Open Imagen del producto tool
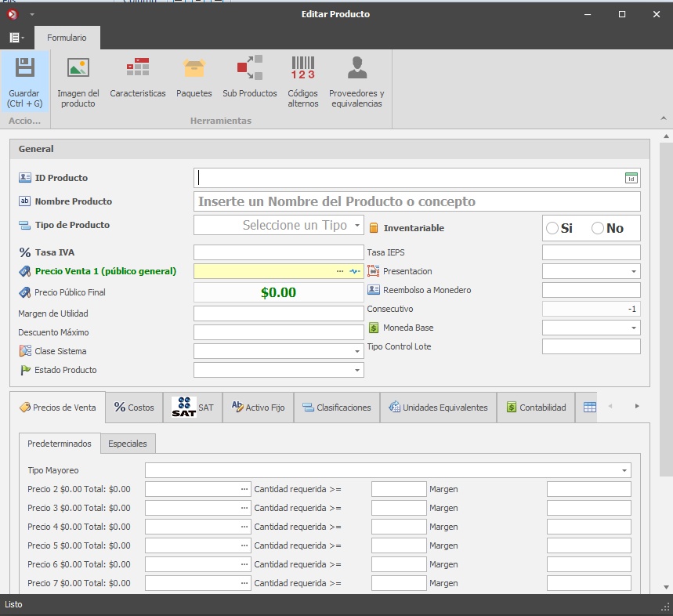 tap(78, 82)
